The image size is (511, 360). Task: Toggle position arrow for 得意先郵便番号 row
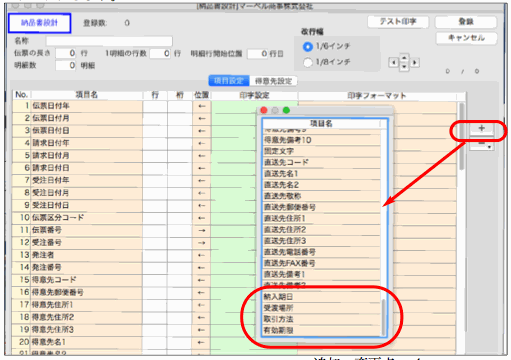(202, 293)
